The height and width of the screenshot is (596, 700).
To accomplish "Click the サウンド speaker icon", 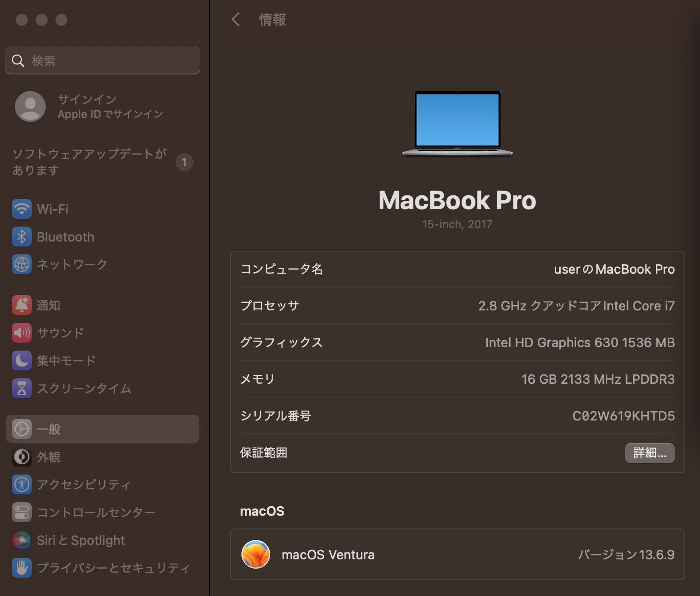I will point(21,333).
